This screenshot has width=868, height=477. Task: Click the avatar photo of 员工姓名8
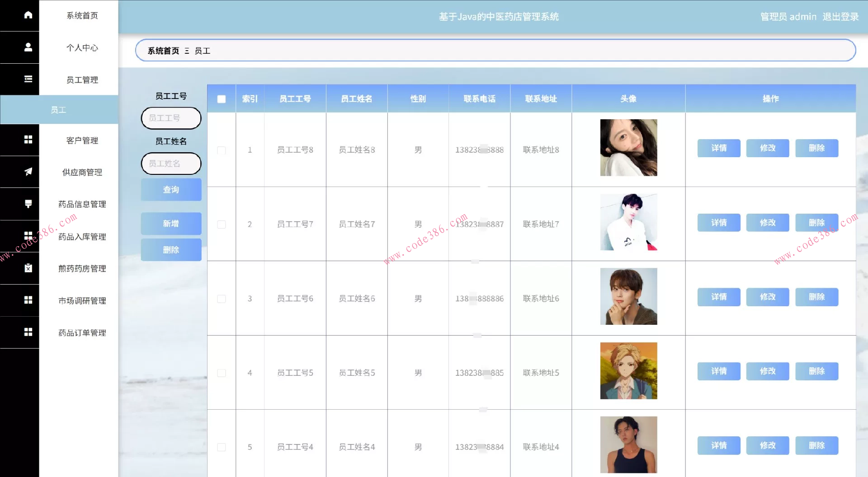click(629, 148)
